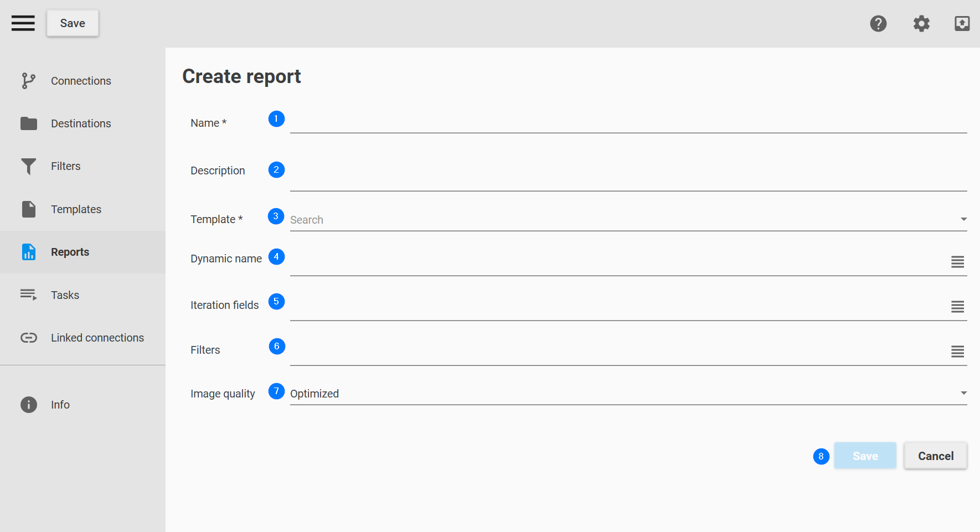Click the Info icon at sidebar bottom

[28, 405]
